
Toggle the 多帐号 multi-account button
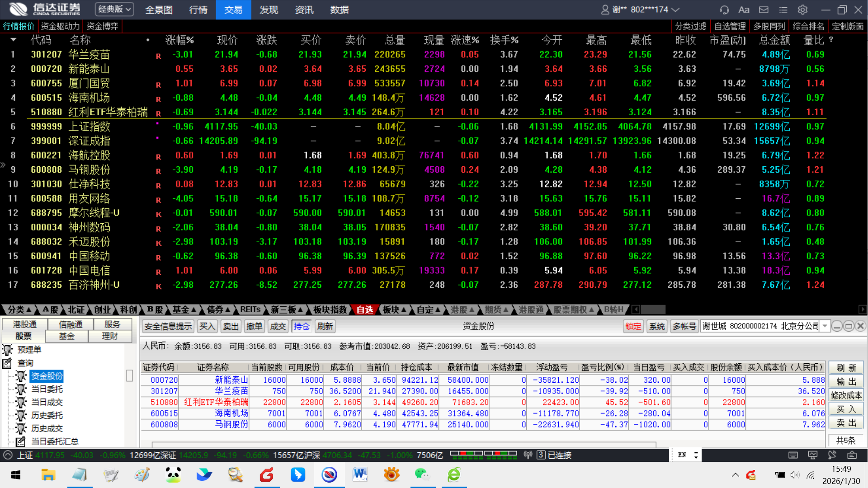684,326
